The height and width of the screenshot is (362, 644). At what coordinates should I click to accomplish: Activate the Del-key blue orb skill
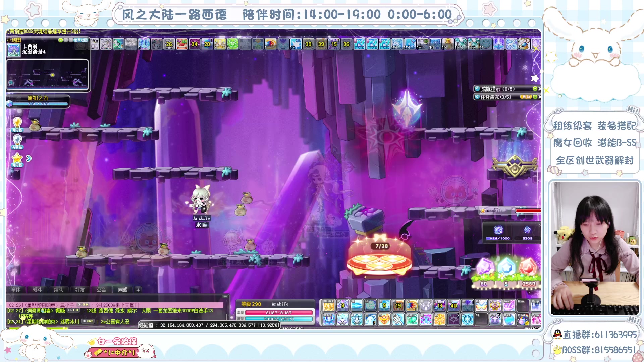509,319
